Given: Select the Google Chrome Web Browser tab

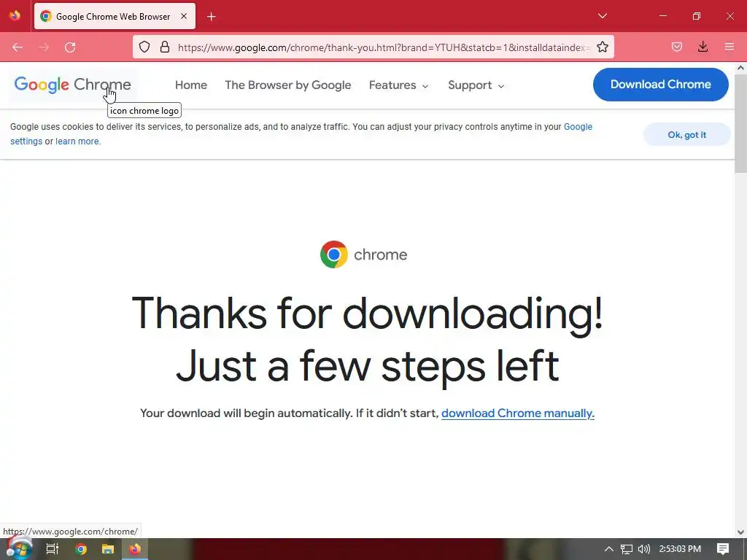Looking at the screenshot, I should click(x=115, y=16).
